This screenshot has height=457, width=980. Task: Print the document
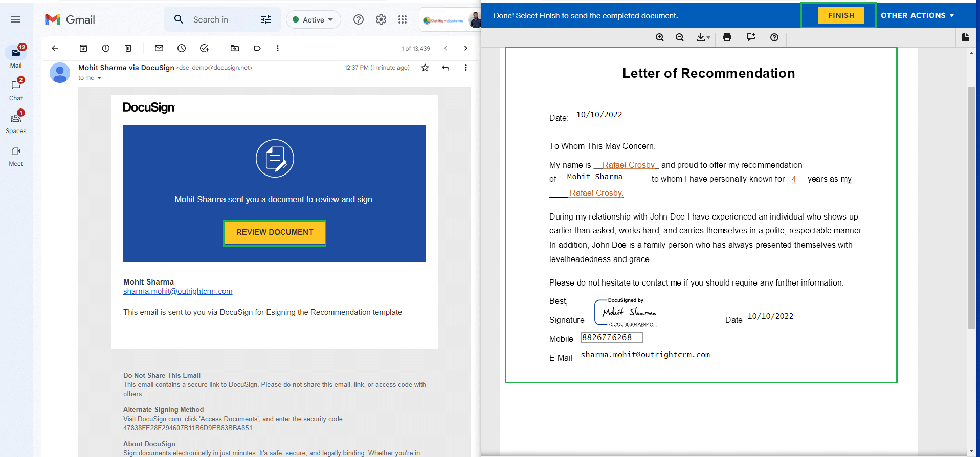click(727, 37)
